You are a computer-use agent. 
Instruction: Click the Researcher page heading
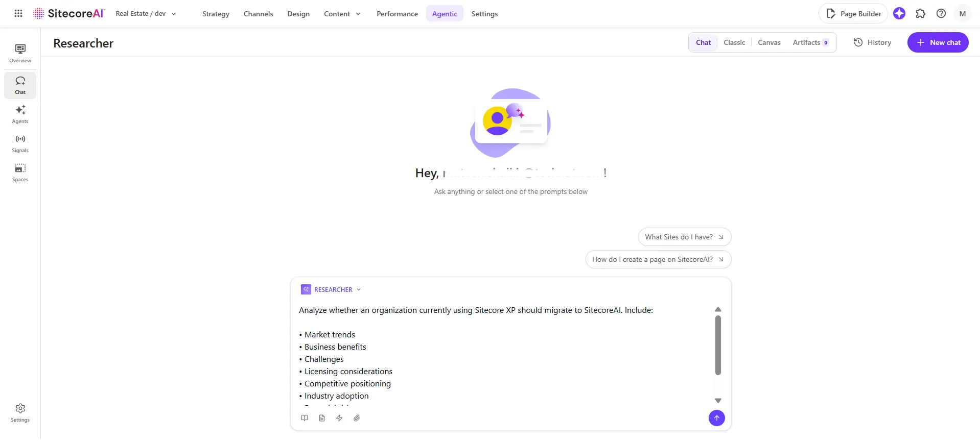pyautogui.click(x=83, y=43)
